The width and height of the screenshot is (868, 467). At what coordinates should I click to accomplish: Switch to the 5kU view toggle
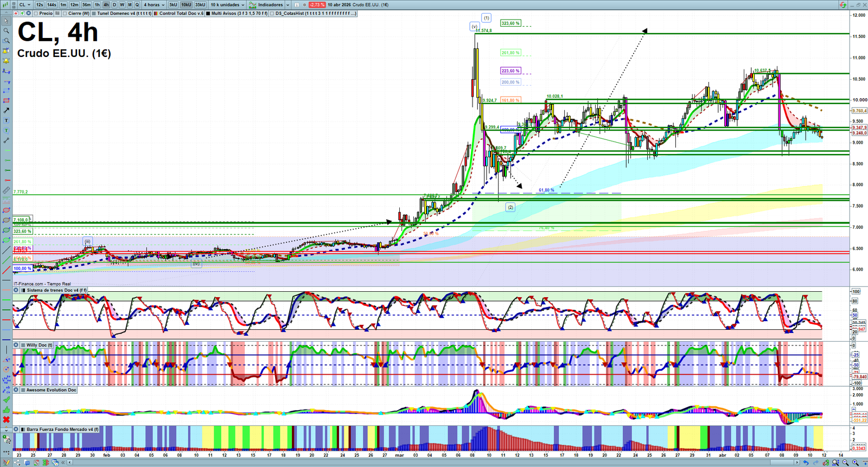click(x=173, y=4)
